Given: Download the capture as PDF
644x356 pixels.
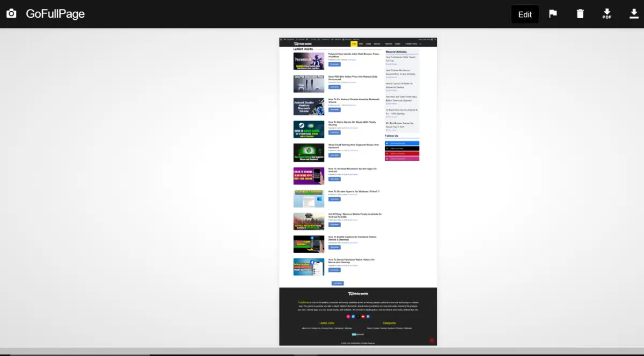Looking at the screenshot, I should pyautogui.click(x=607, y=13).
